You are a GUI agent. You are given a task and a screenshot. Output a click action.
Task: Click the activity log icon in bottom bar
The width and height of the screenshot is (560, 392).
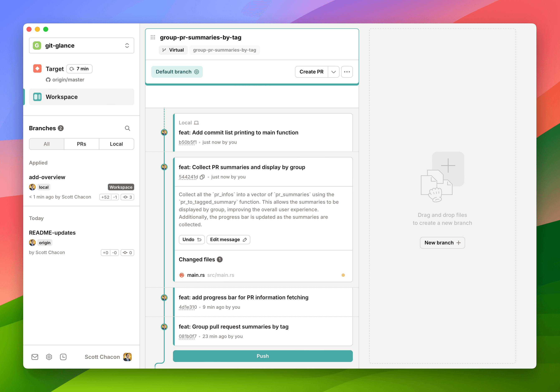click(x=63, y=357)
